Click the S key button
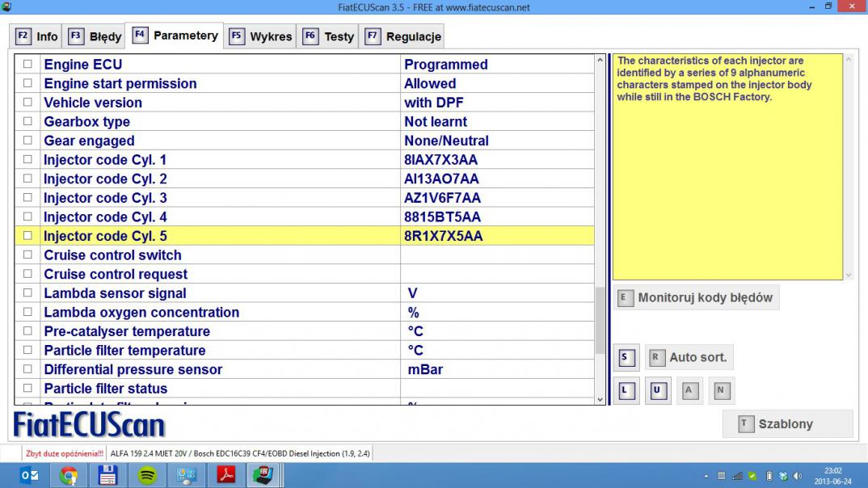The width and height of the screenshot is (868, 488). [x=624, y=357]
